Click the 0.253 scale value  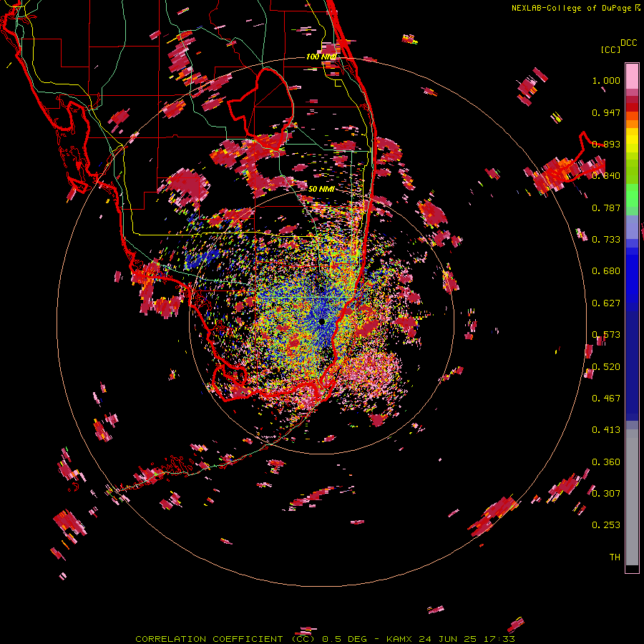[606, 525]
